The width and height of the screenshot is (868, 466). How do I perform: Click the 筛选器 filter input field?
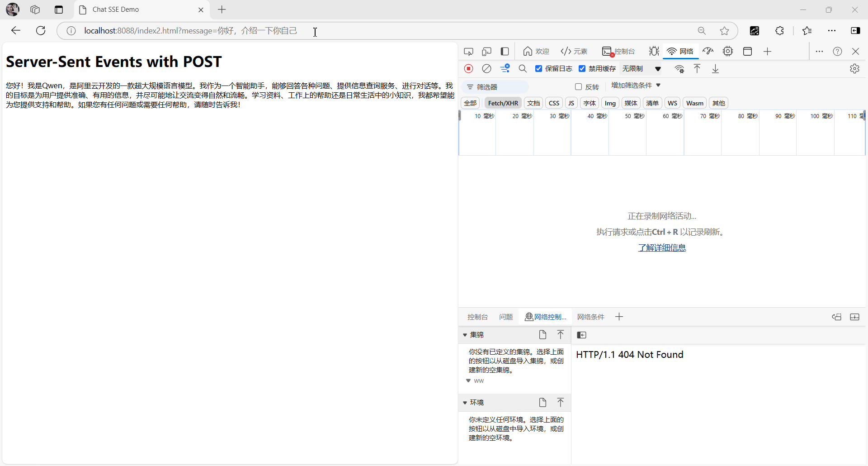point(495,87)
